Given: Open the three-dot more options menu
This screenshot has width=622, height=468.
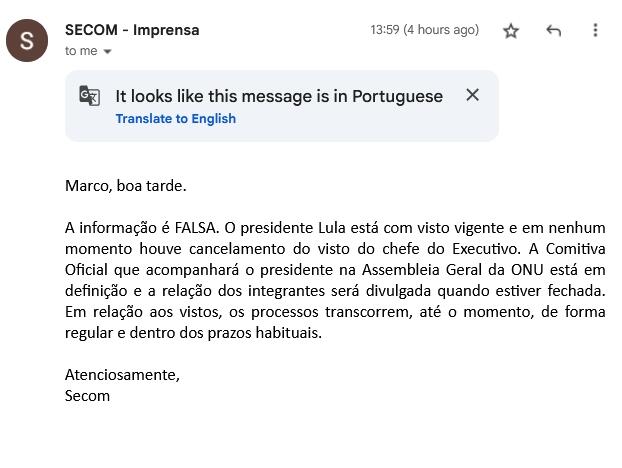Looking at the screenshot, I should pos(595,30).
